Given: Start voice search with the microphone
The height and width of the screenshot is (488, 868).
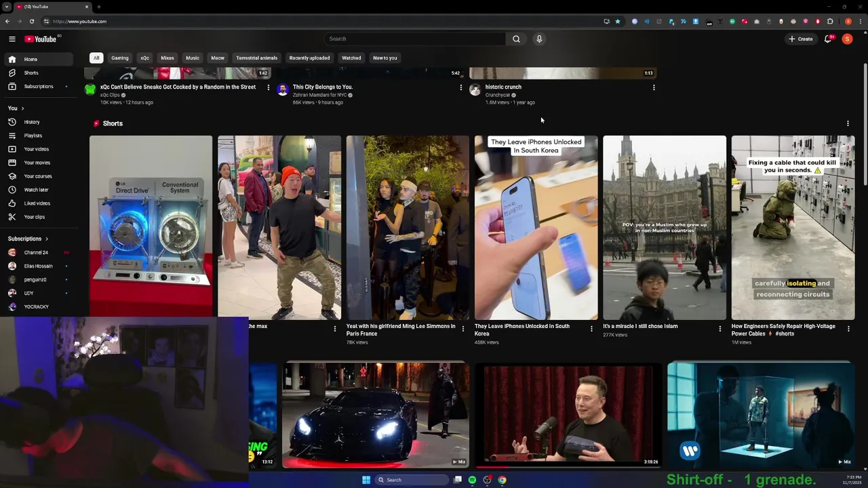Looking at the screenshot, I should click(x=539, y=39).
